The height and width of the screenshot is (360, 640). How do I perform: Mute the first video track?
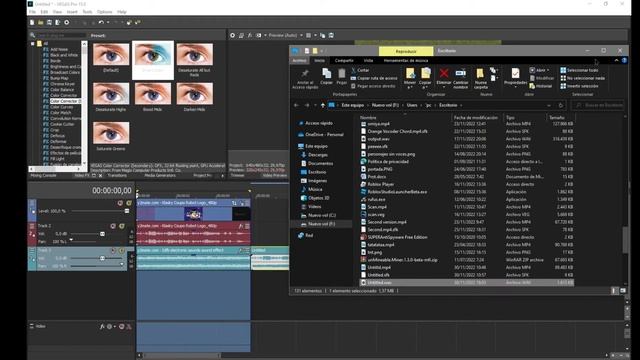coord(120,203)
